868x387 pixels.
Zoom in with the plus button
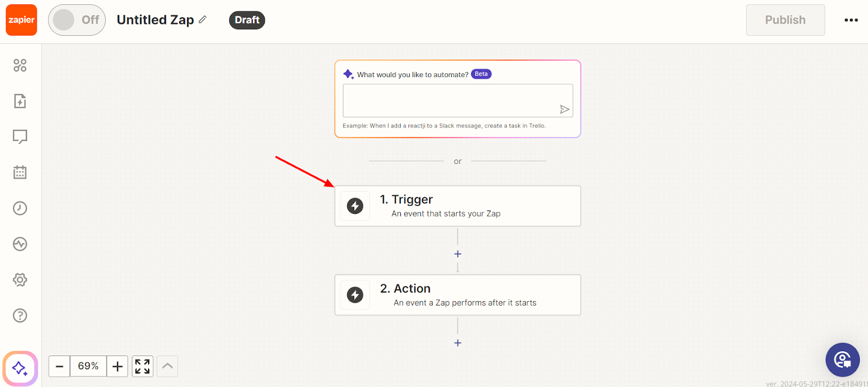pos(117,366)
